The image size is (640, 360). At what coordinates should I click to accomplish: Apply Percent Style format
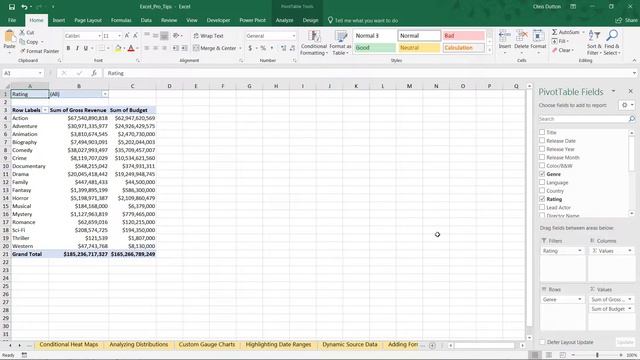point(263,48)
